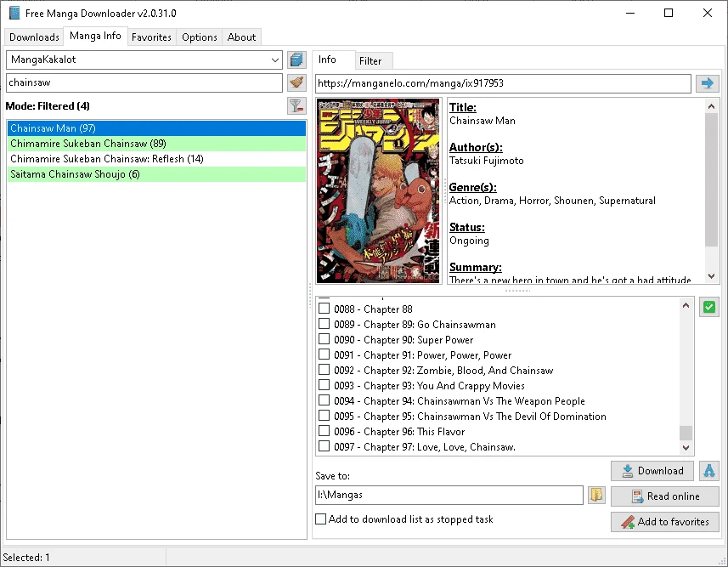Check chapter 0088 checkbox
Viewport: 728px width, 567px height.
(x=324, y=309)
